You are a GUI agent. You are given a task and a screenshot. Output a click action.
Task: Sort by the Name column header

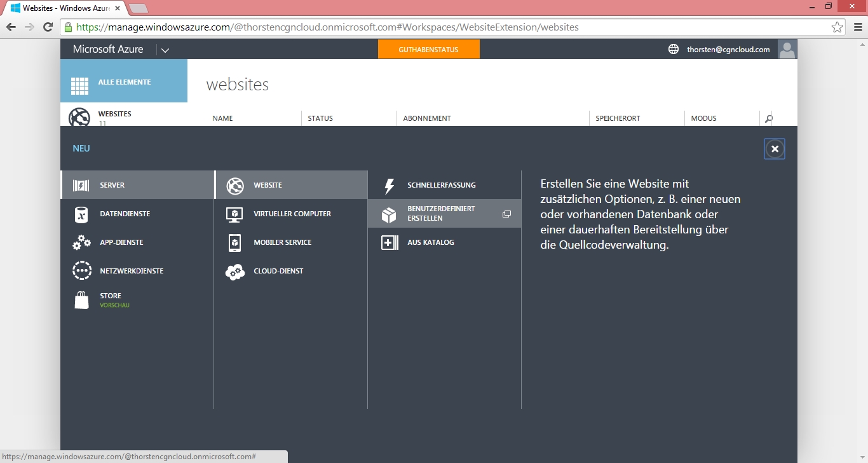point(222,118)
